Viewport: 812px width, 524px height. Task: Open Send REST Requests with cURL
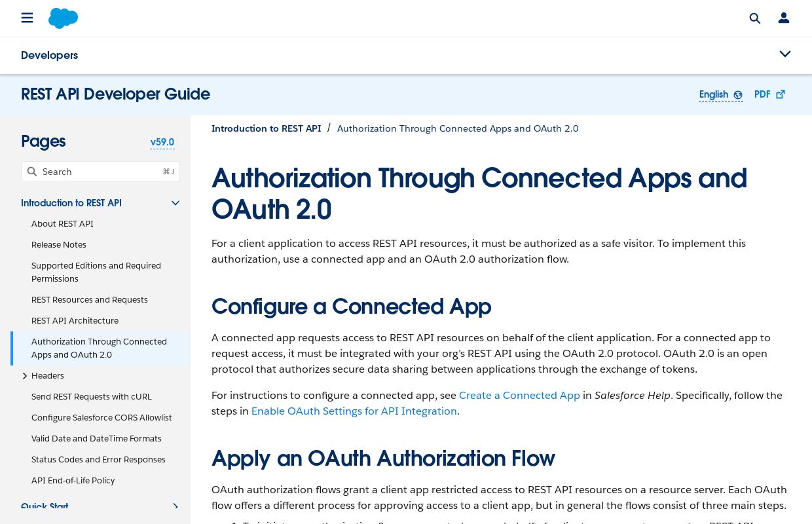click(x=92, y=397)
